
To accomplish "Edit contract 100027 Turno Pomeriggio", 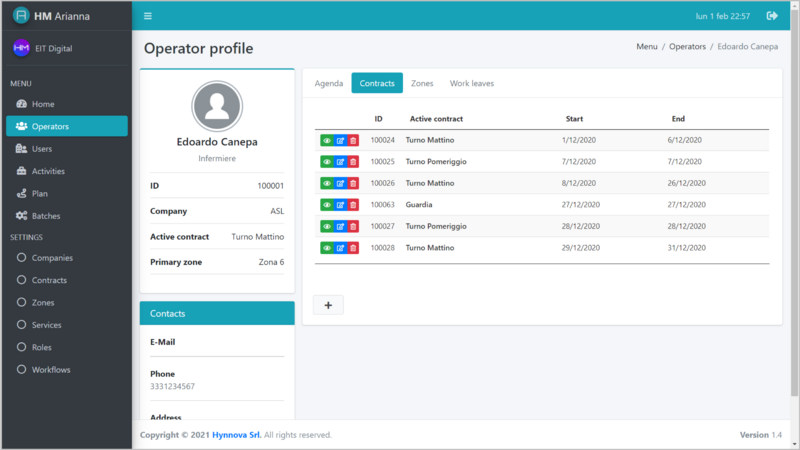I will [x=340, y=226].
